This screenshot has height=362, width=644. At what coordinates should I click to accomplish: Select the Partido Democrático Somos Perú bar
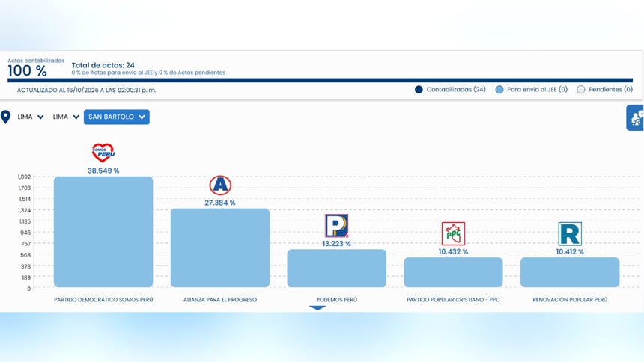point(103,232)
